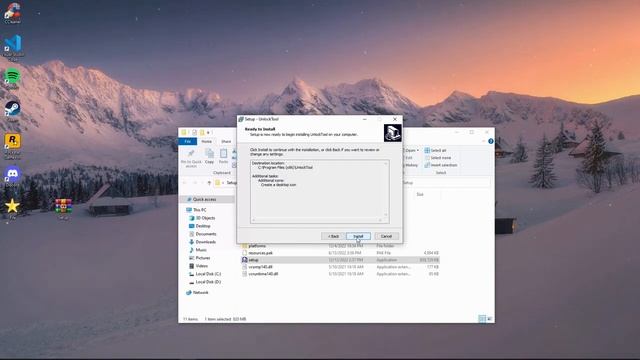Close the Setup - UnlockTool dialog

395,119
